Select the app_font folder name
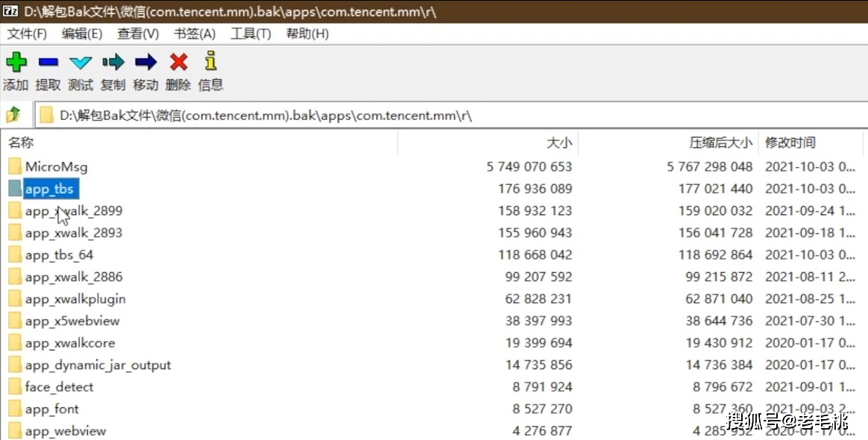Screen dimensions: 868x440 pyautogui.click(x=52, y=409)
